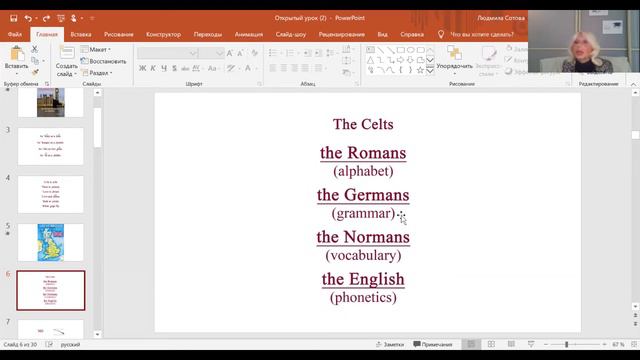The image size is (640, 360).
Task: Select the right arrow shape in gallery
Action: 400,60
